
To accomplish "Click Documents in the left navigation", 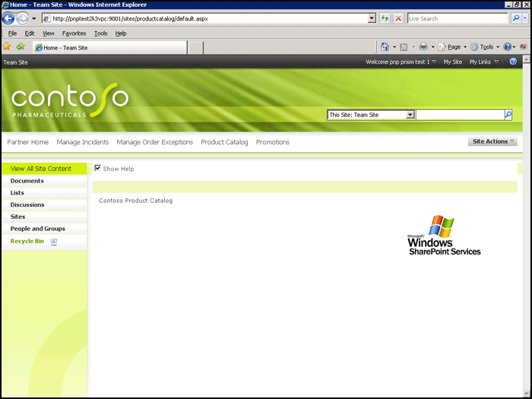I will click(x=27, y=181).
